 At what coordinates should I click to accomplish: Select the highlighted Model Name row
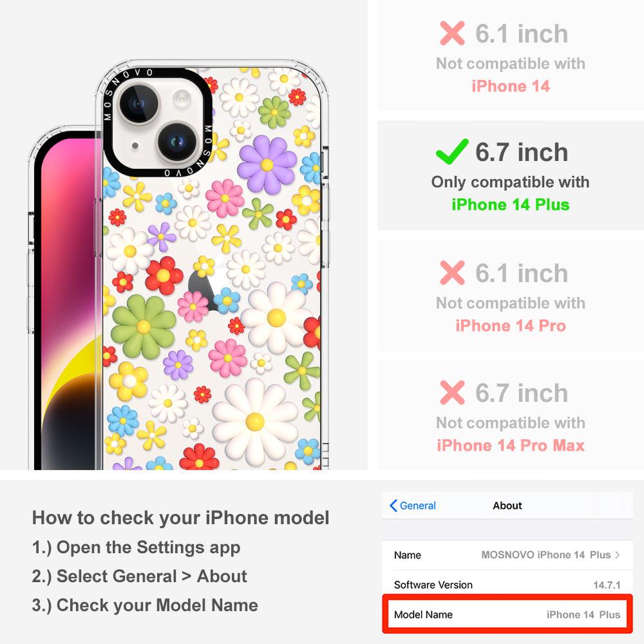[x=507, y=614]
